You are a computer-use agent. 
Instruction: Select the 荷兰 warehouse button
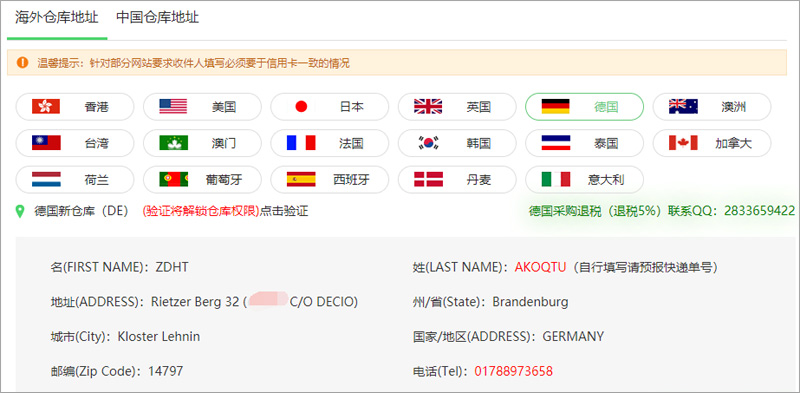point(75,179)
